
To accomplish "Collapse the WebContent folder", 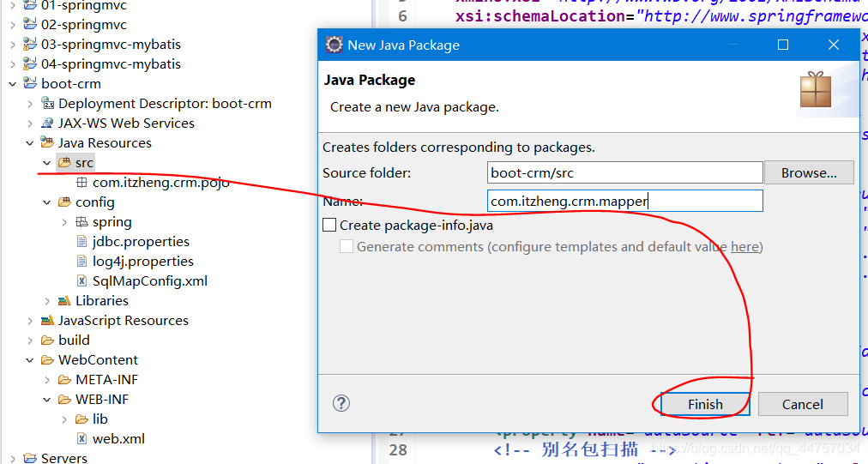I will point(30,360).
